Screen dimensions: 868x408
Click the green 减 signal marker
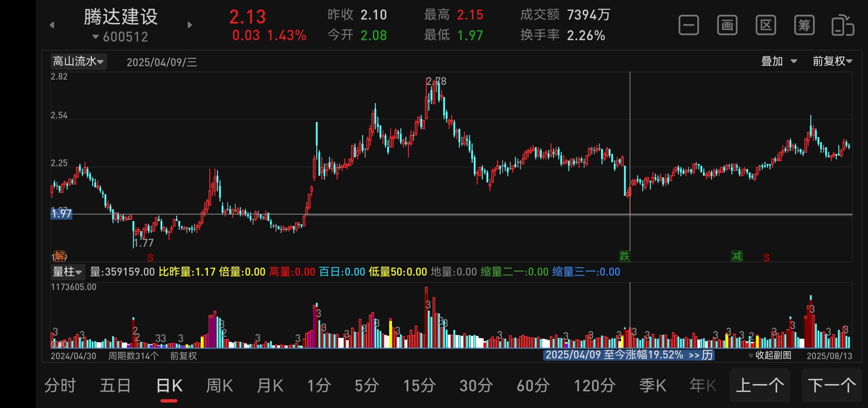[737, 256]
